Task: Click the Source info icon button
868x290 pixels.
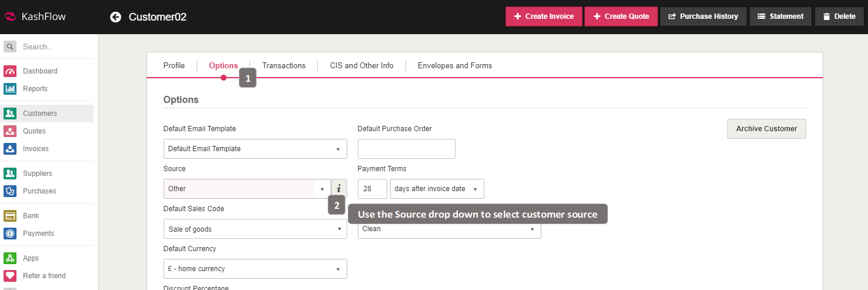Action: (339, 189)
